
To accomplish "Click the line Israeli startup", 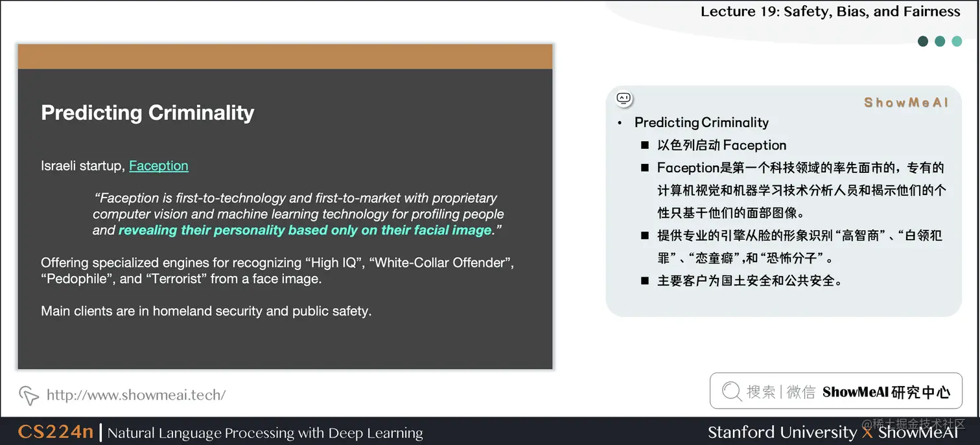I will coord(115,166).
